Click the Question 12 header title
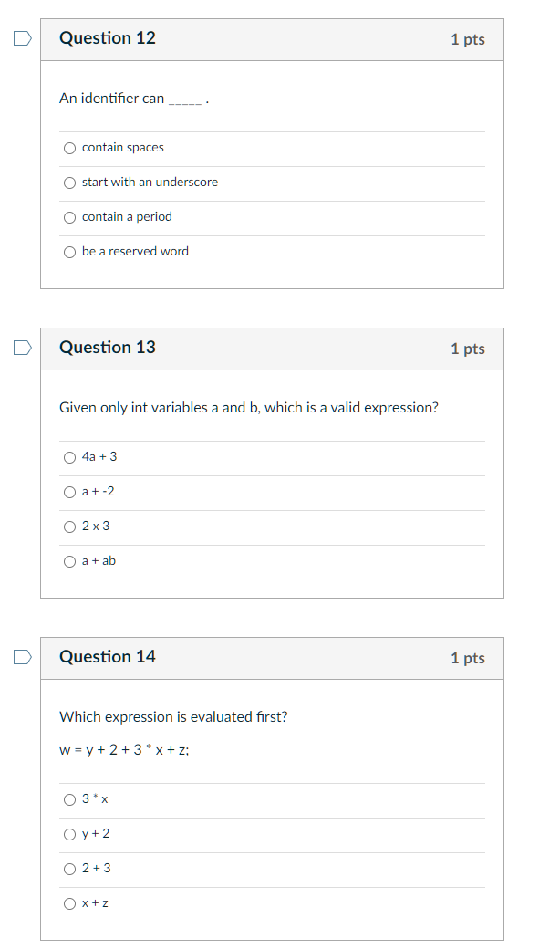560x949 pixels. tap(107, 38)
